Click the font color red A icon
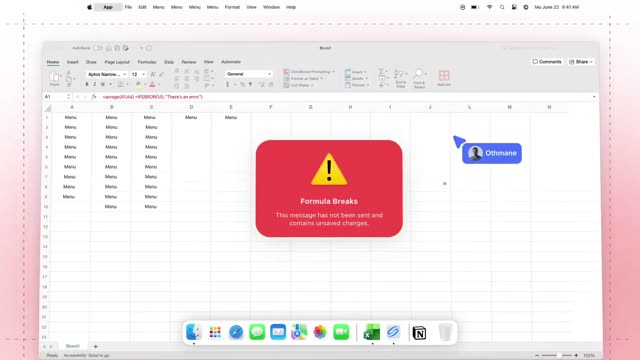 coord(152,84)
